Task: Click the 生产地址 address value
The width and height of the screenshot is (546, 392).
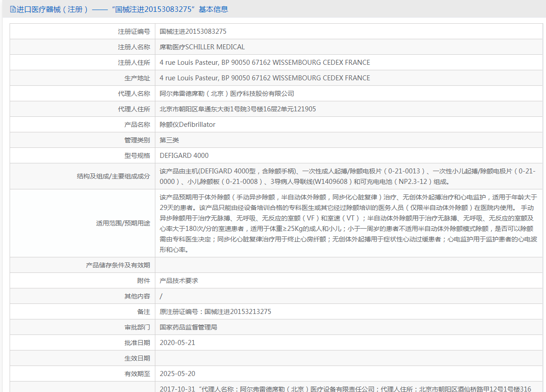Action: [265, 78]
